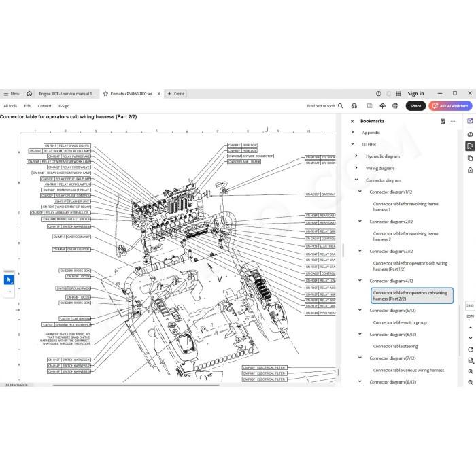The width and height of the screenshot is (476, 476).
Task: Click the cloud upload icon
Action: click(x=382, y=105)
